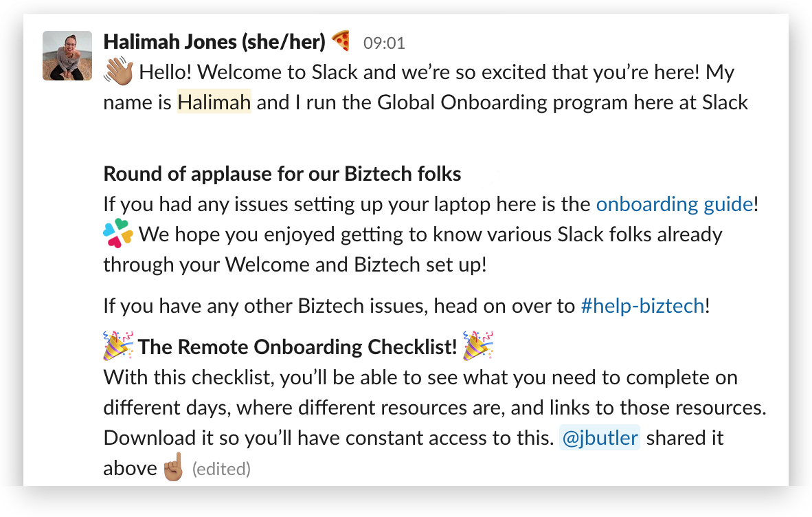Click the sentence about other Biztech issues
812x517 pixels.
(x=407, y=306)
